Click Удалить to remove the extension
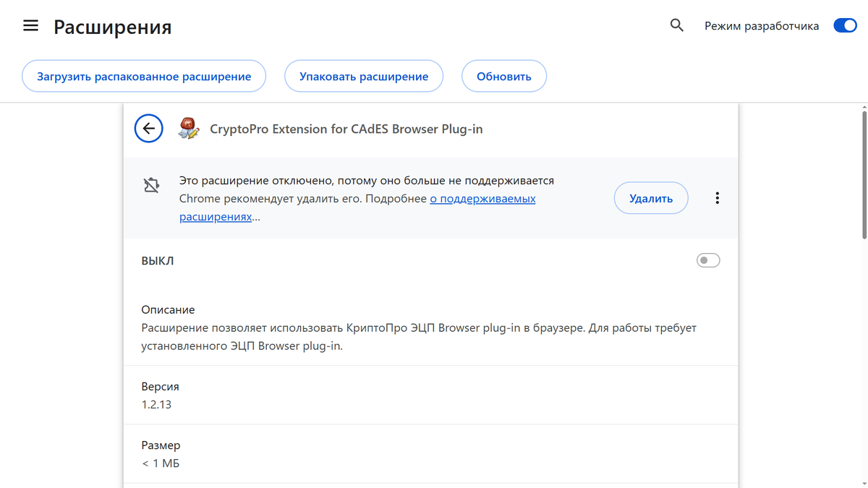The height and width of the screenshot is (488, 868). pyautogui.click(x=650, y=197)
